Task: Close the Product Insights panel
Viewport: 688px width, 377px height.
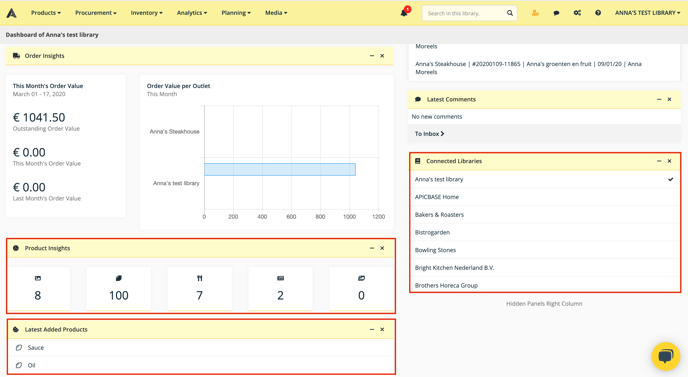Action: point(382,248)
